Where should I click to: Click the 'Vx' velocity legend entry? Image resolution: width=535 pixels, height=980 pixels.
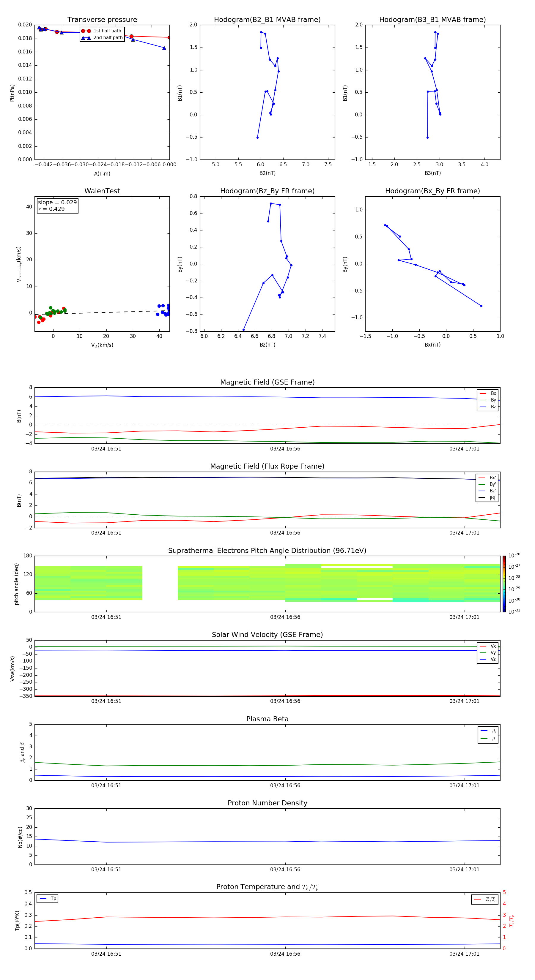(488, 646)
